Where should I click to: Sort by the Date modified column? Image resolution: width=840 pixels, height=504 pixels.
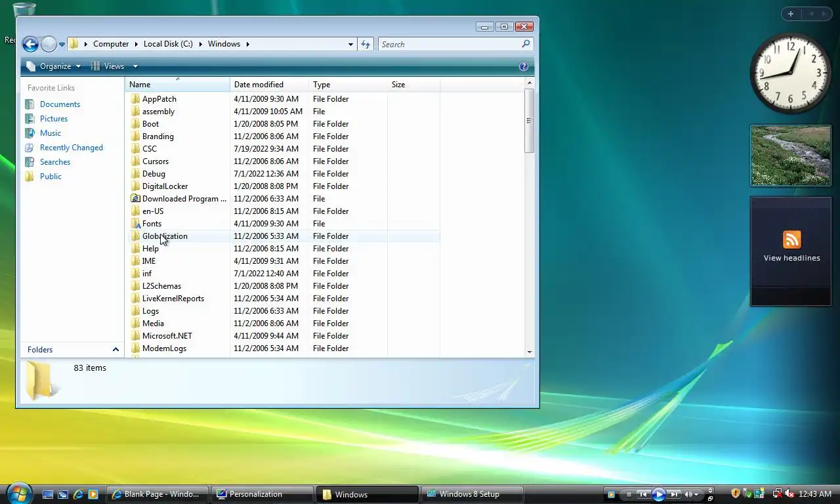coord(269,85)
